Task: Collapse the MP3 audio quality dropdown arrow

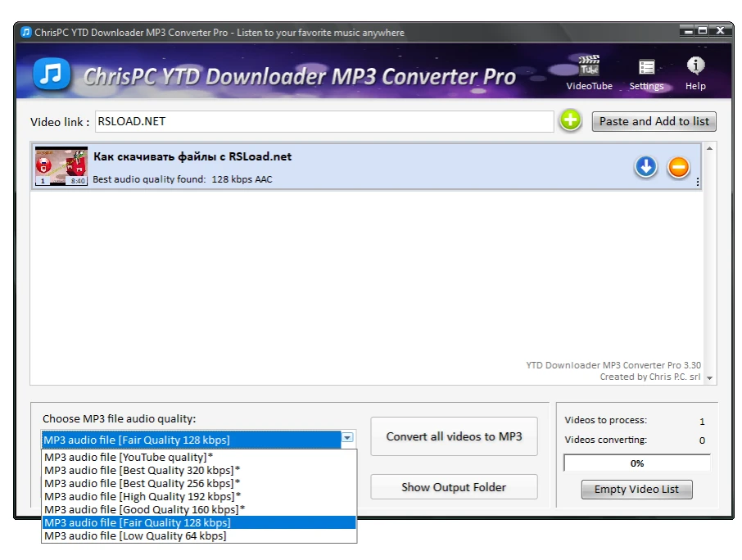Action: coord(348,439)
